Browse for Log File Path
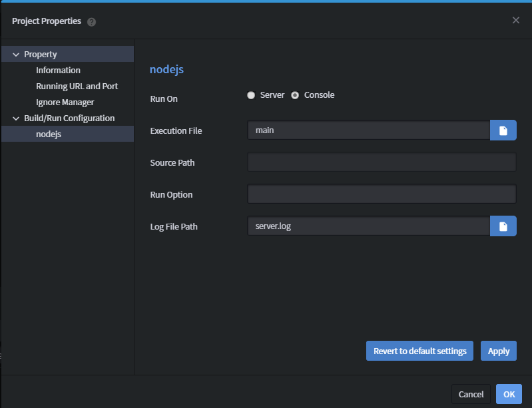The height and width of the screenshot is (408, 532). pos(503,226)
